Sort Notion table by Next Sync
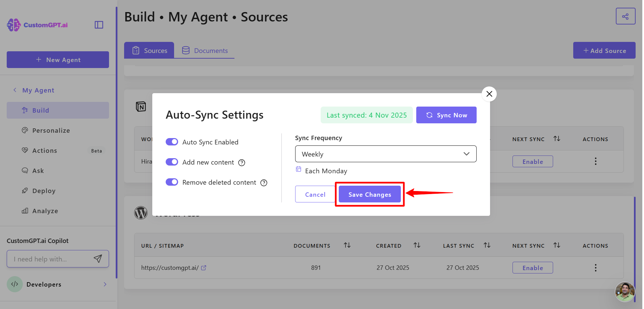This screenshot has height=309, width=644. [557, 139]
